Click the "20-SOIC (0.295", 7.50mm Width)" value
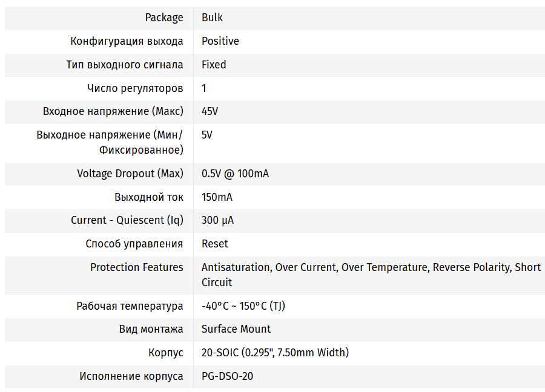 [275, 353]
